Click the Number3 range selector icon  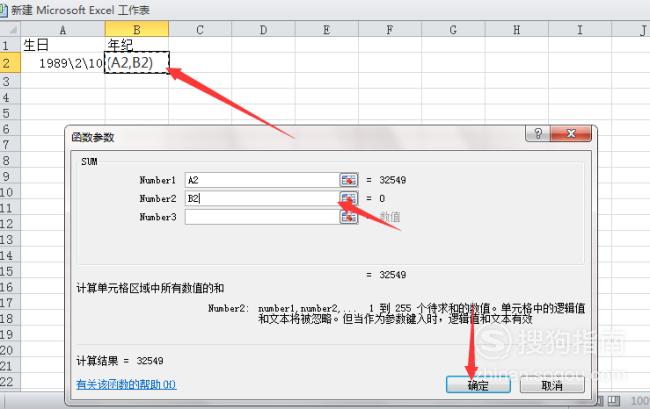coord(348,217)
